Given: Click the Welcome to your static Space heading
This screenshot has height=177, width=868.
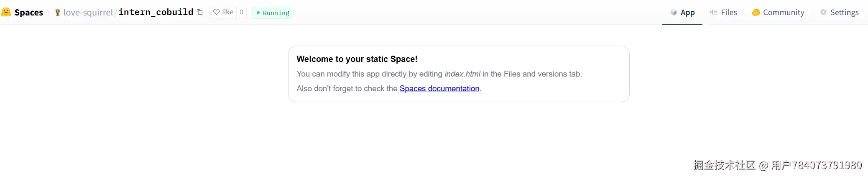Looking at the screenshot, I should 357,59.
